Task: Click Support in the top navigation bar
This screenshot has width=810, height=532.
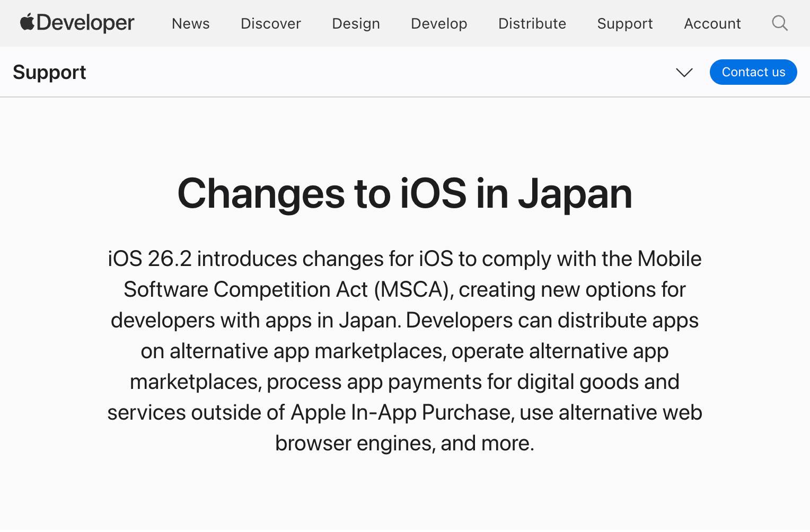Action: pyautogui.click(x=624, y=24)
